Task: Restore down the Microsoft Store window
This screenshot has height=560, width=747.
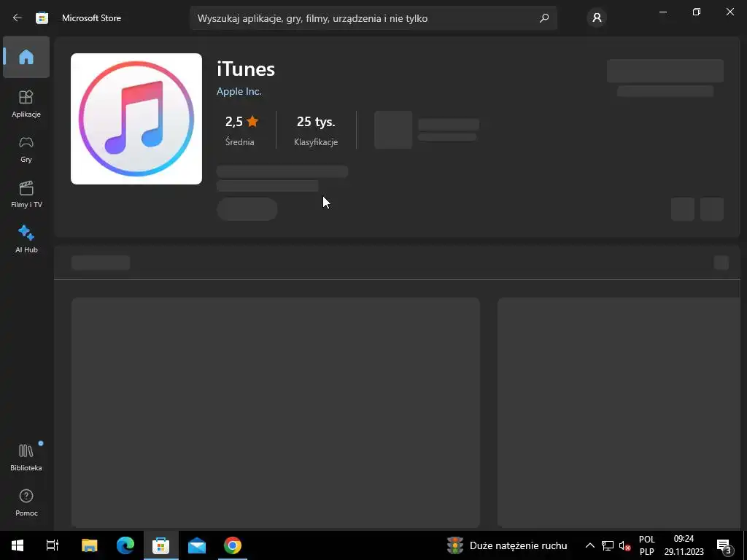Action: [697, 12]
